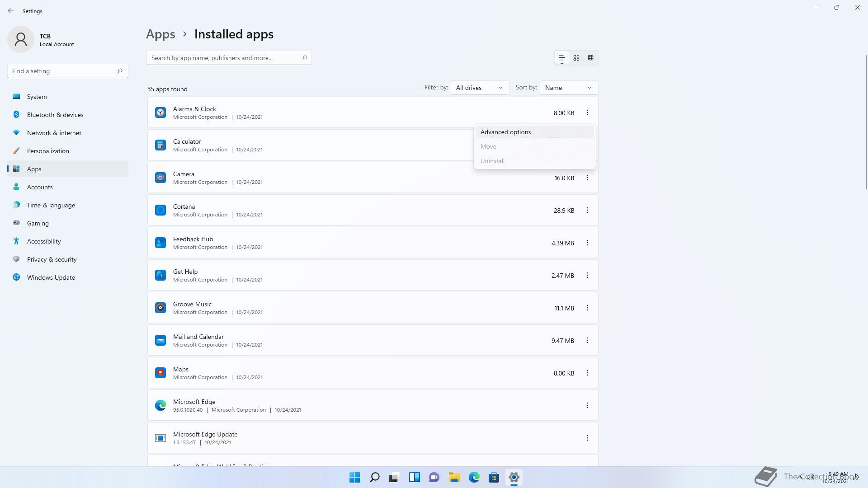Open Network & internet settings
The height and width of the screenshot is (488, 868).
[68, 133]
